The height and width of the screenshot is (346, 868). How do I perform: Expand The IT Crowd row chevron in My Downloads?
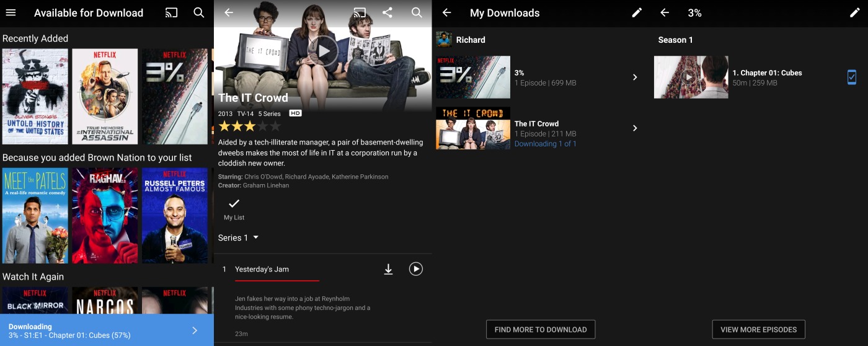pos(635,128)
